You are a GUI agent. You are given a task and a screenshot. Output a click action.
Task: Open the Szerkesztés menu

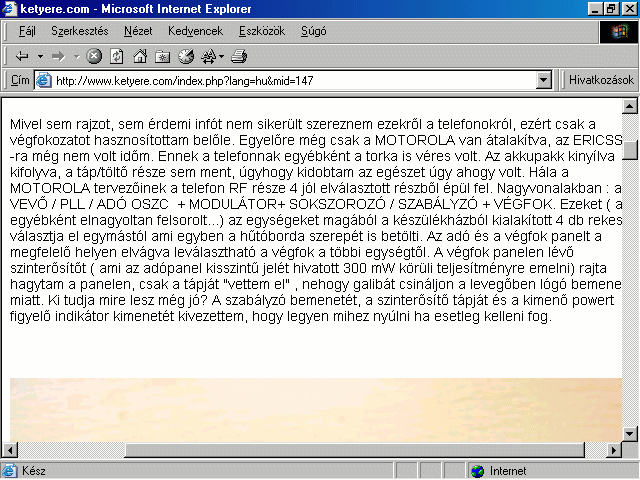80,31
